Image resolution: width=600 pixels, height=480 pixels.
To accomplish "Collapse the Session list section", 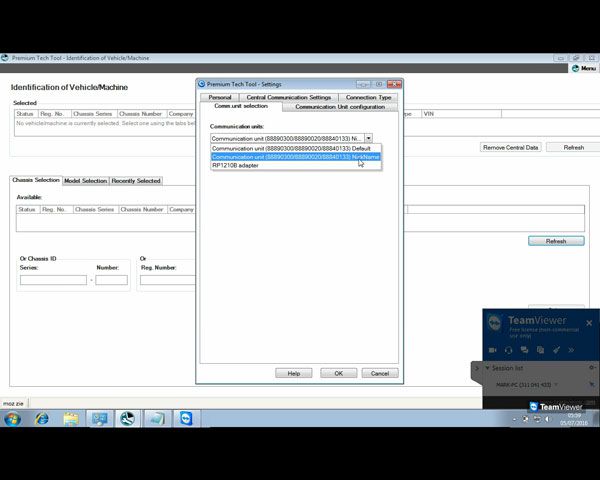I will click(x=487, y=368).
